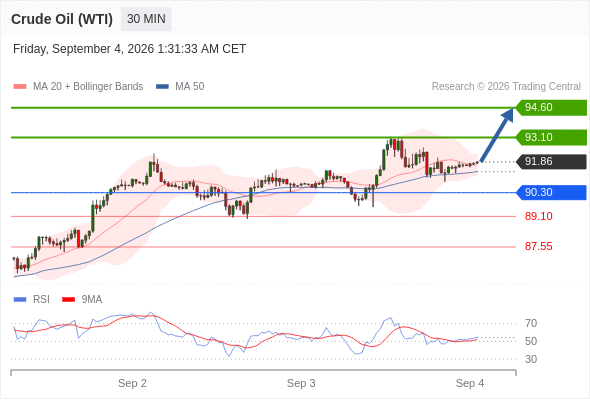590x400 pixels.
Task: Click the MA 50 legend blue swatch
Action: tap(162, 87)
